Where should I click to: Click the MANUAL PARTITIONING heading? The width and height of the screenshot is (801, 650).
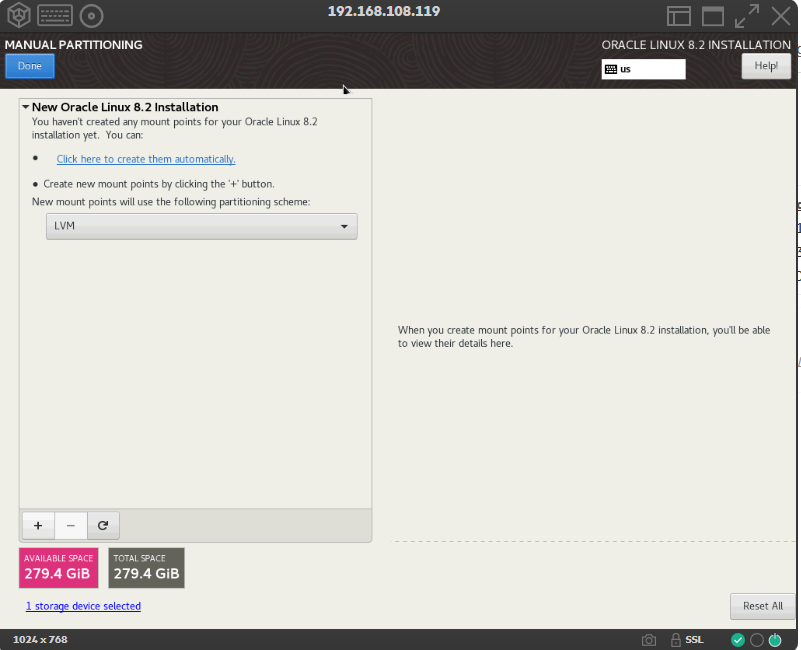[74, 45]
